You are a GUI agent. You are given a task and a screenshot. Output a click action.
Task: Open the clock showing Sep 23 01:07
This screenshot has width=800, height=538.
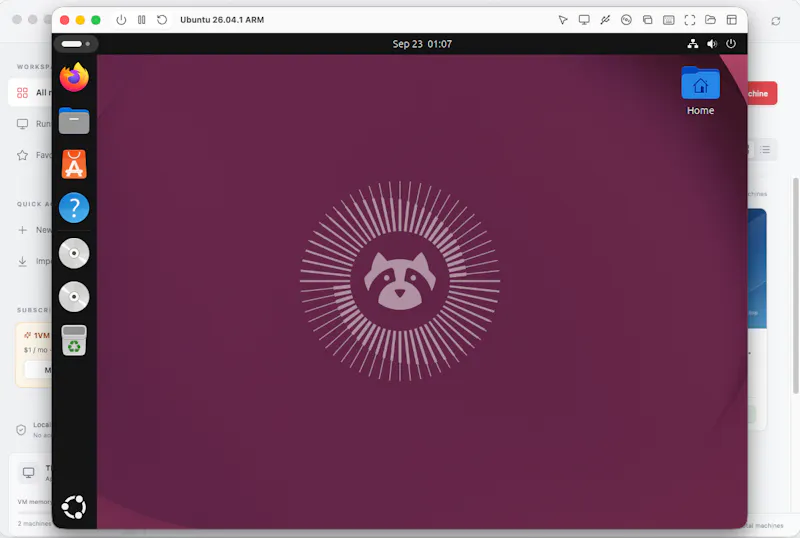pos(422,44)
